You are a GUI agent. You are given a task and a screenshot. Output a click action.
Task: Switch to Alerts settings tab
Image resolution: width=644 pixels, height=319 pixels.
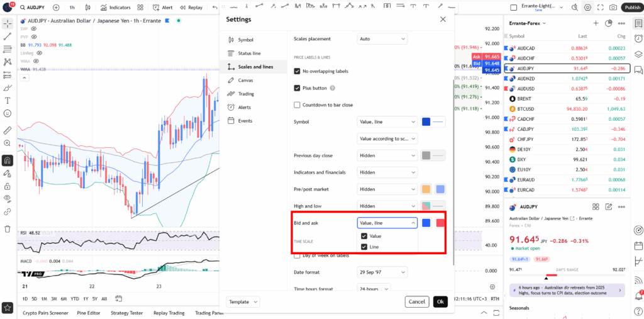253,108
